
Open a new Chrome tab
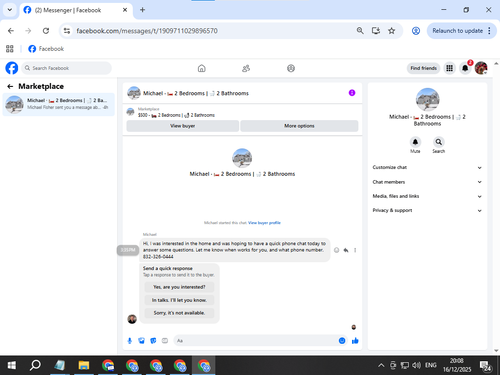pos(142,10)
